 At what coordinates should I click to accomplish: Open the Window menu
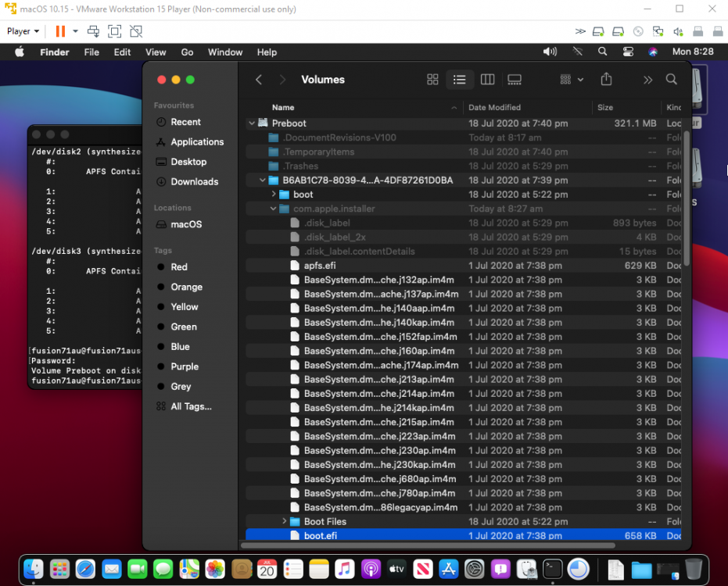(224, 52)
